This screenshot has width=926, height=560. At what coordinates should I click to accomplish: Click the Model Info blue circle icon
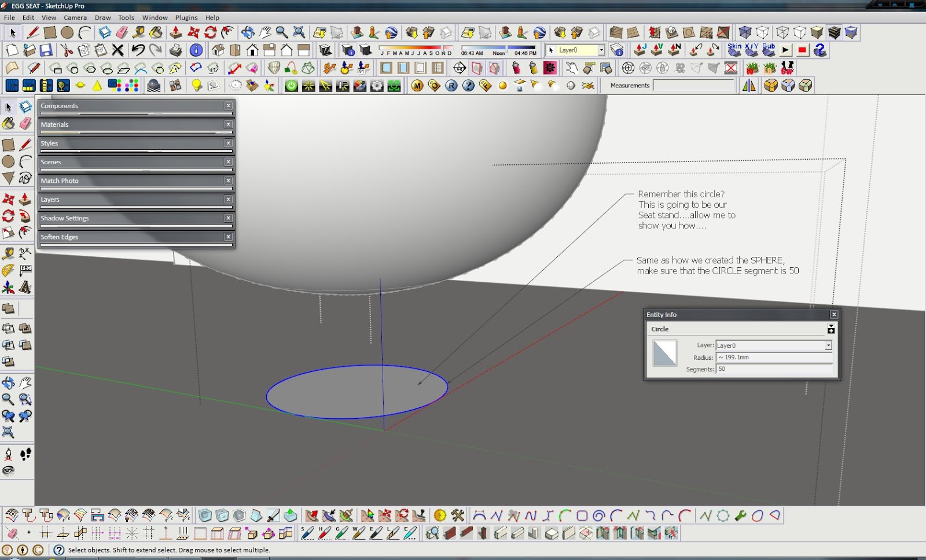click(196, 50)
